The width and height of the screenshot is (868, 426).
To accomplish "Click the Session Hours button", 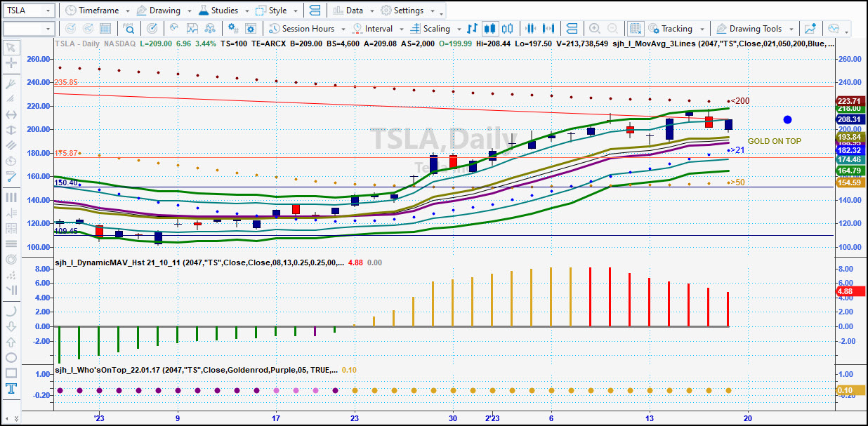I will click(x=301, y=29).
